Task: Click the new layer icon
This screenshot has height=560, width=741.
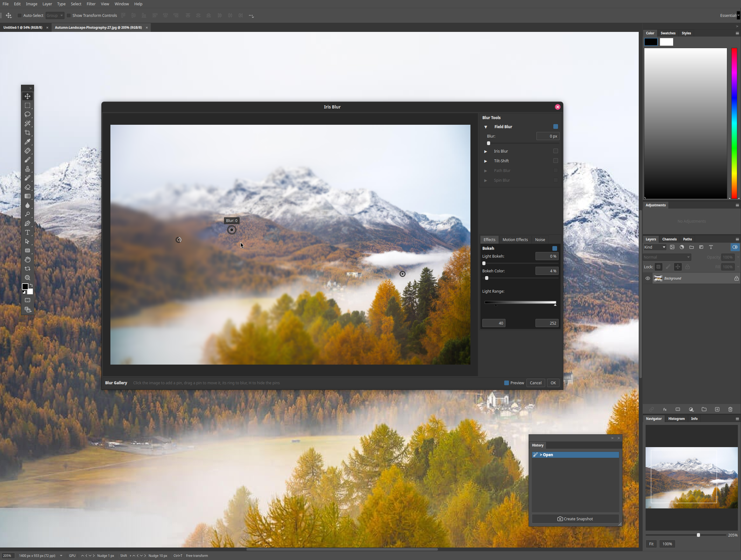Action: [x=717, y=409]
